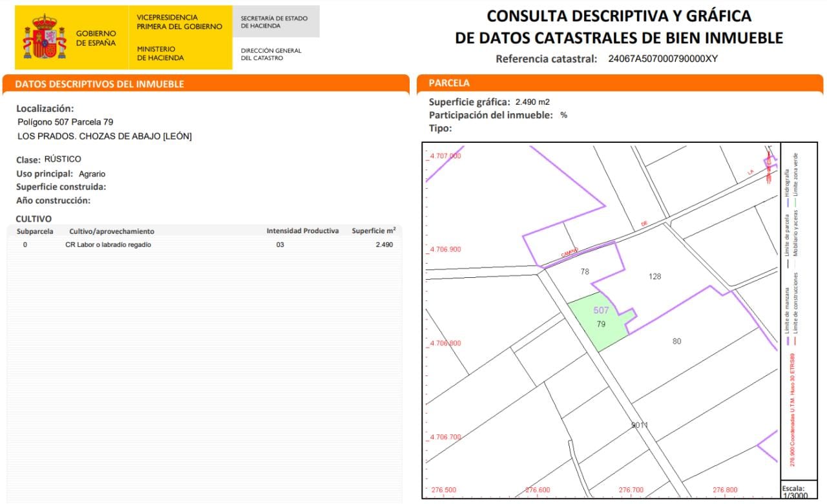Select the catastral reference number text
Image resolution: width=827 pixels, height=504 pixels.
tap(663, 59)
